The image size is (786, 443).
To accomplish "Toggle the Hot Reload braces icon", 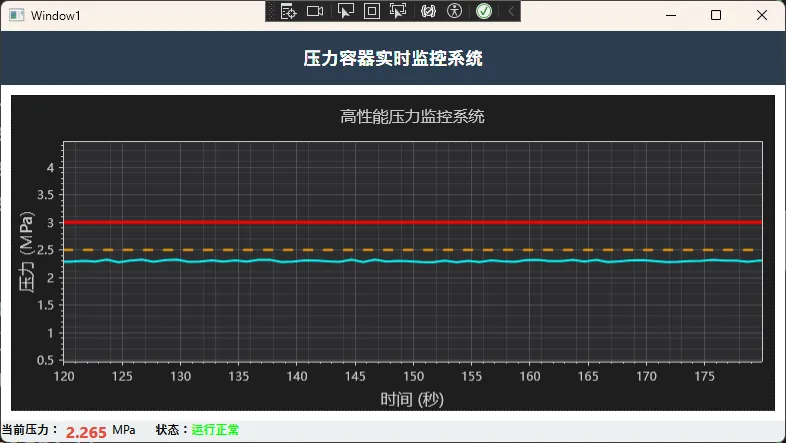I will [x=428, y=11].
